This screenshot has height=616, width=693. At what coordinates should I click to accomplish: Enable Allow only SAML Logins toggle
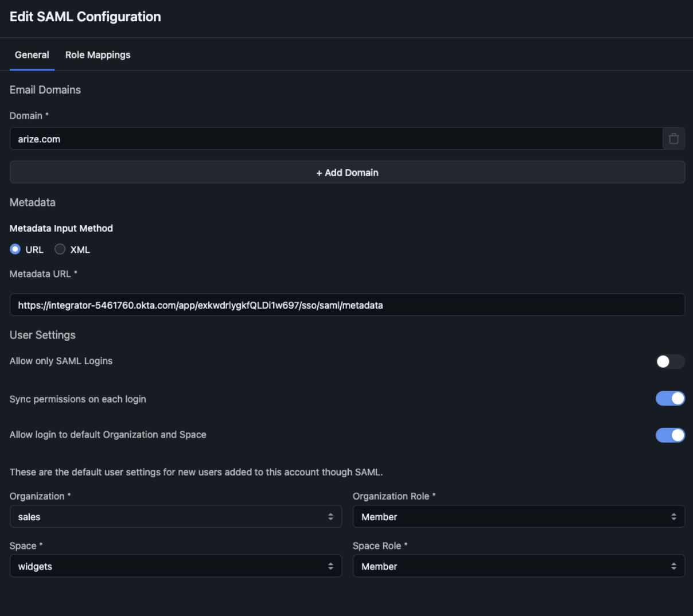(x=670, y=361)
